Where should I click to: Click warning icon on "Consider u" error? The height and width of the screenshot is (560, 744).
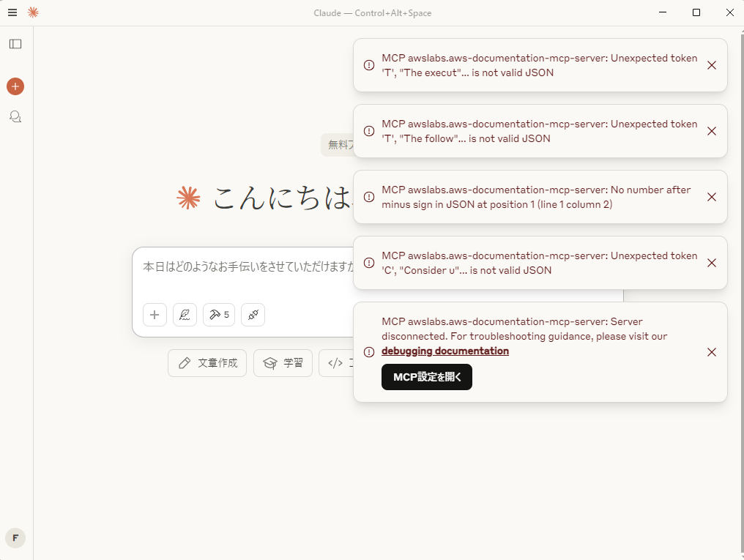tap(369, 264)
